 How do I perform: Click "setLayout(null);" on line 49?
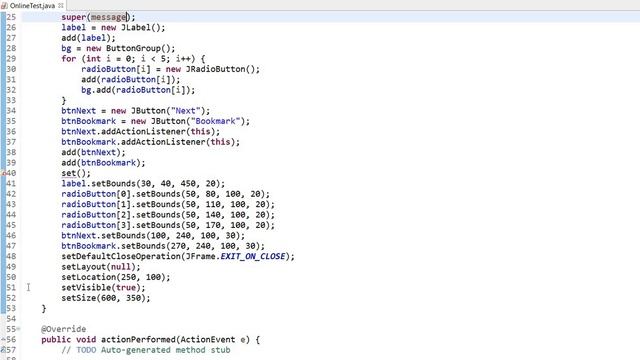101,267
